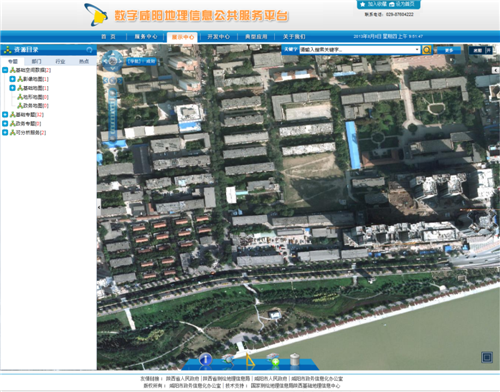Click the platform logo in header
This screenshot has height=392, width=500.
95,15
